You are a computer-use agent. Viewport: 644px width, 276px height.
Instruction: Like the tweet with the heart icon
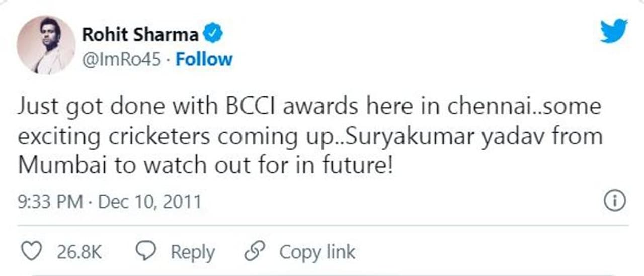[x=32, y=252]
